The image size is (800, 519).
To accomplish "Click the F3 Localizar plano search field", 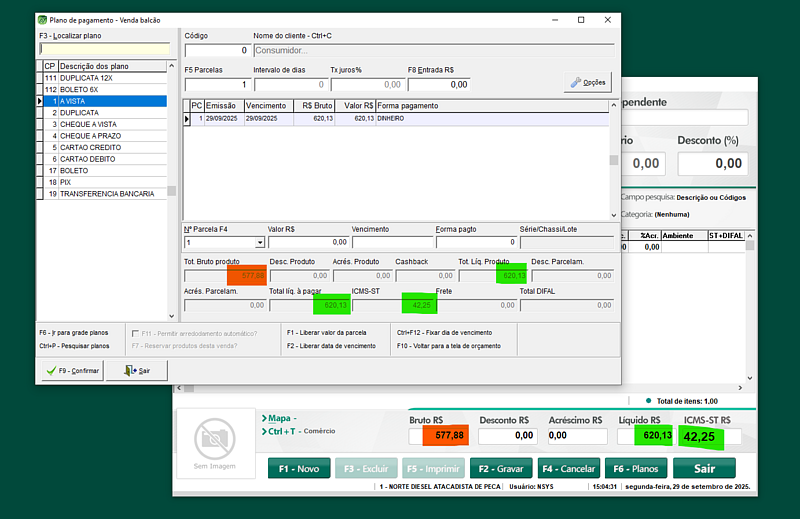I will click(x=104, y=48).
